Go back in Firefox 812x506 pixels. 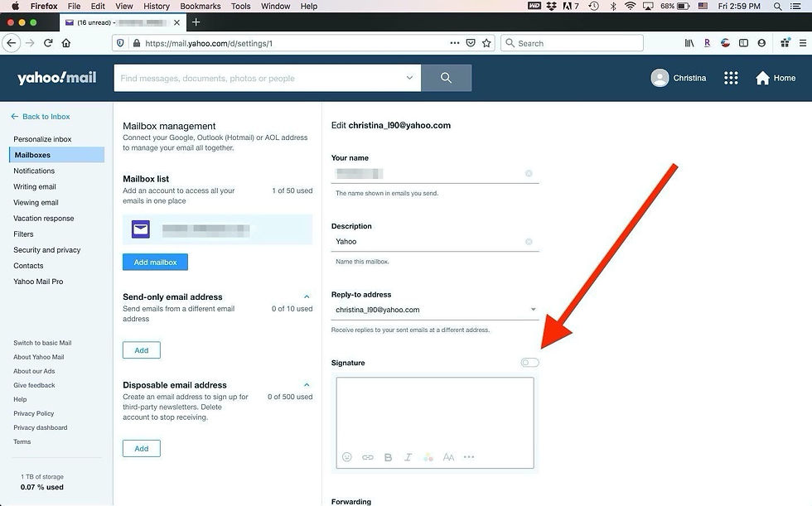[12, 43]
